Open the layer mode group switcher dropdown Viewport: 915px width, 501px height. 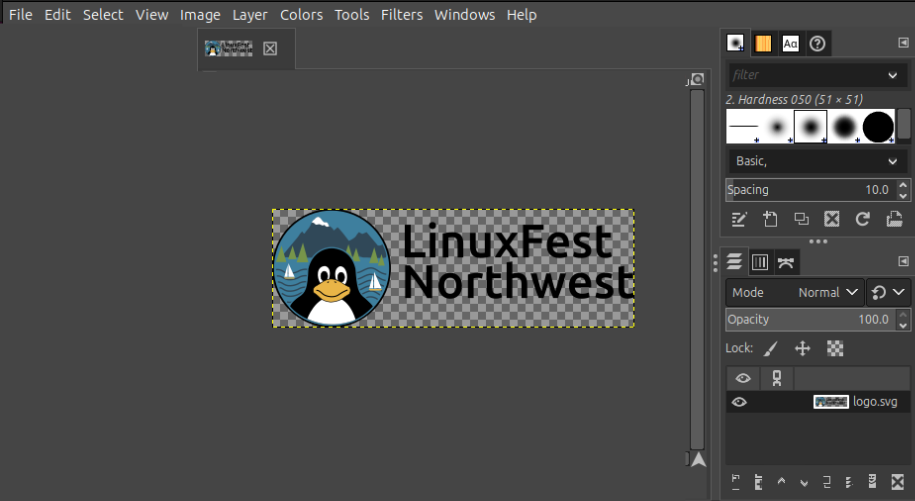889,292
